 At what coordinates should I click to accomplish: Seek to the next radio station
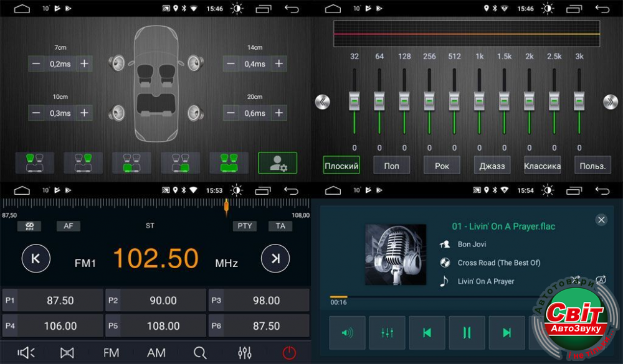point(275,258)
